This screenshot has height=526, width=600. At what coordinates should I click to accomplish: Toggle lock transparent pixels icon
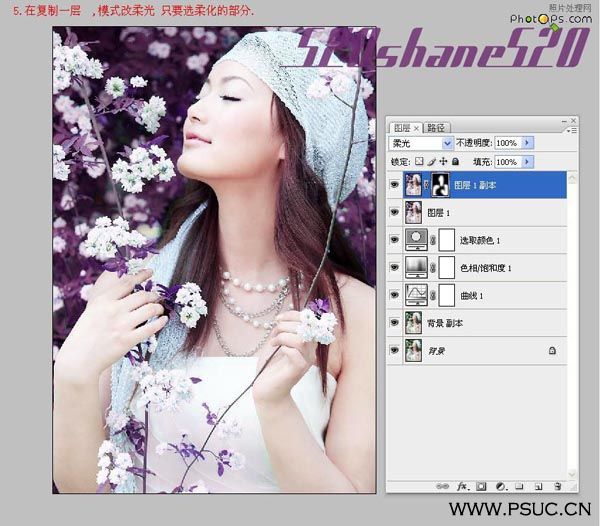pyautogui.click(x=419, y=161)
